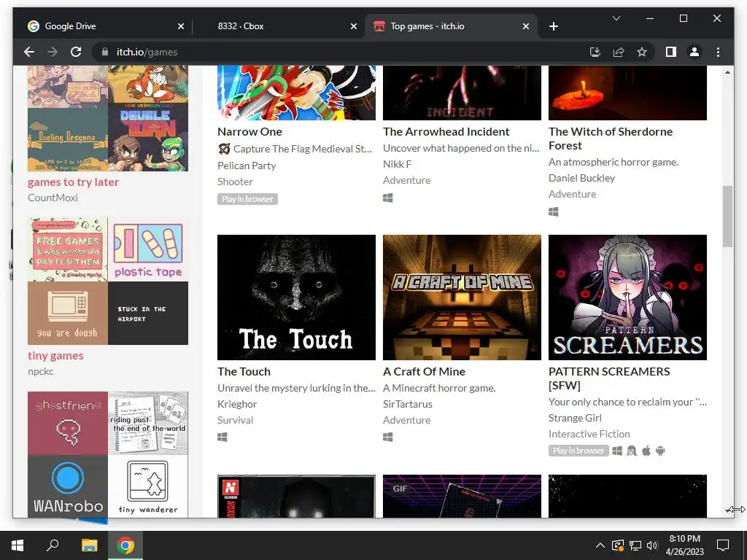Click WANrobo collection thumbnail
This screenshot has height=560, width=747.
[x=68, y=486]
